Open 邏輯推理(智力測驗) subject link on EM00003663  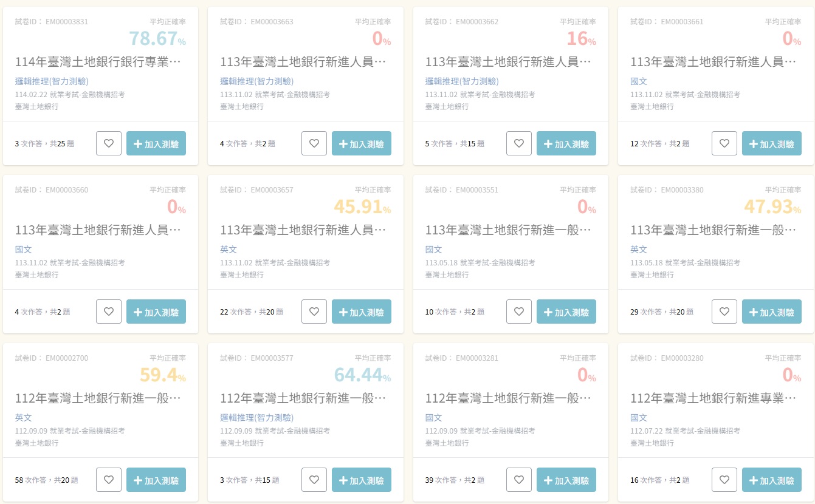(257, 81)
